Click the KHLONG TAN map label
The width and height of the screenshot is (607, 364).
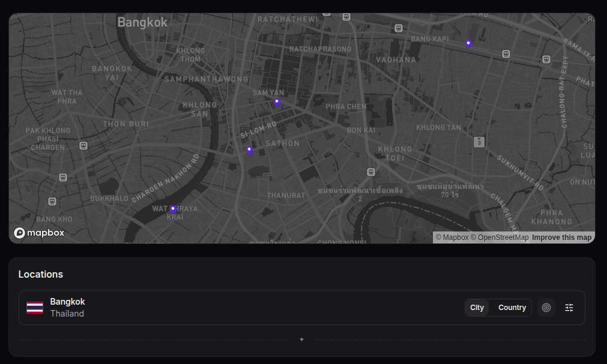[439, 127]
